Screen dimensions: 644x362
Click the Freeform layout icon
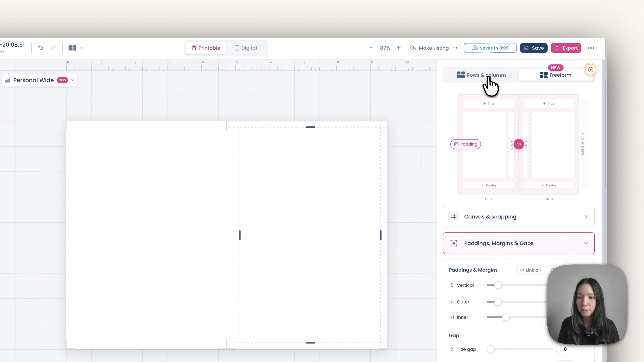click(543, 75)
